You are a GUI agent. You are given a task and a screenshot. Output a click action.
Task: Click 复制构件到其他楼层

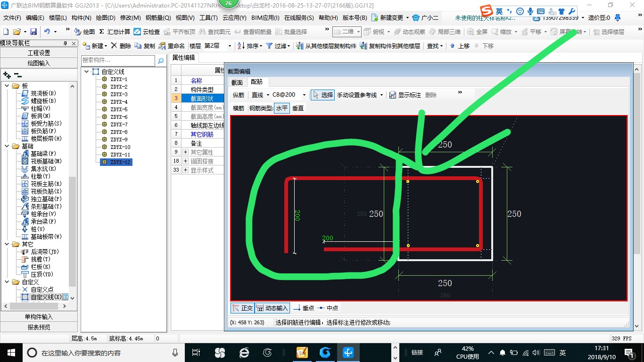pyautogui.click(x=390, y=46)
